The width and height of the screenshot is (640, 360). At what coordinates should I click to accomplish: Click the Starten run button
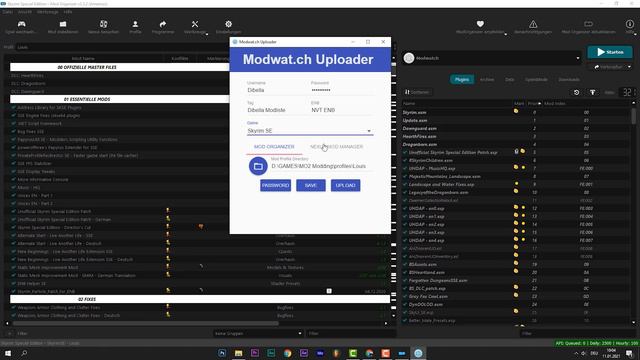click(610, 52)
